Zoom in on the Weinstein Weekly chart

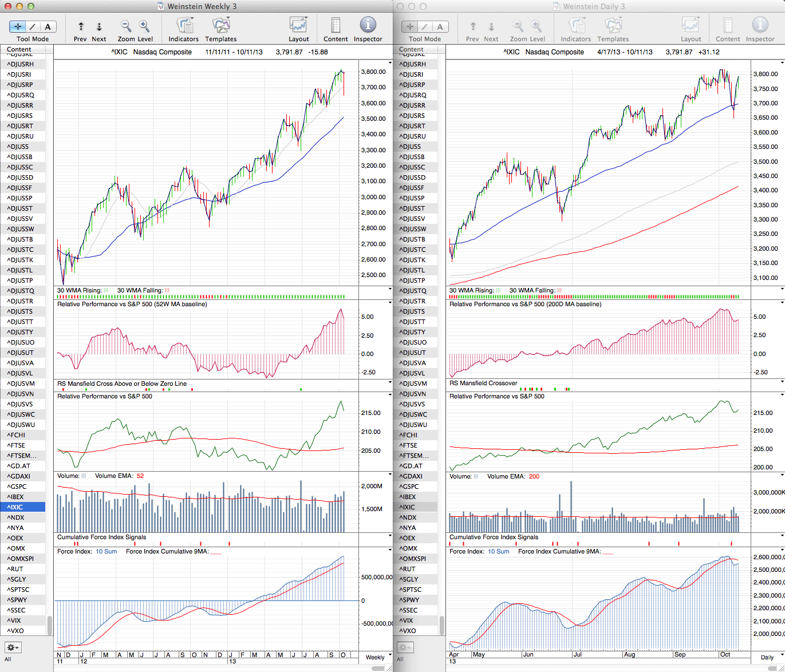pos(144,26)
